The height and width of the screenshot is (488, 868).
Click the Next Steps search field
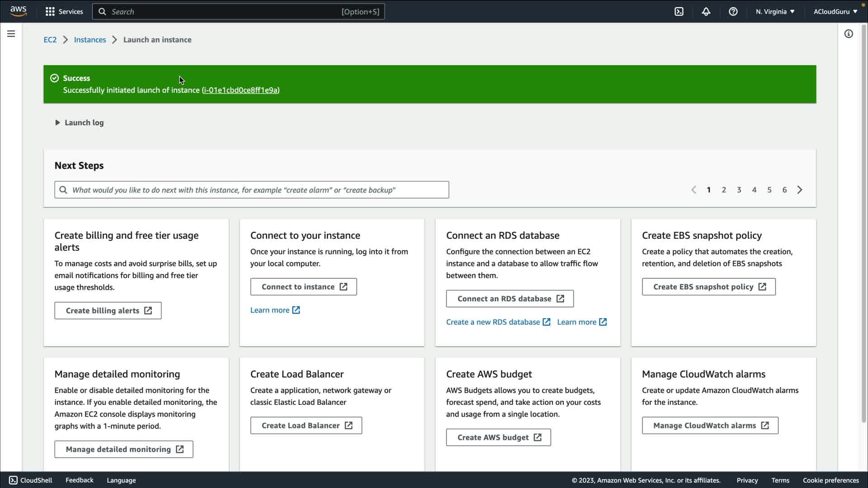(251, 190)
